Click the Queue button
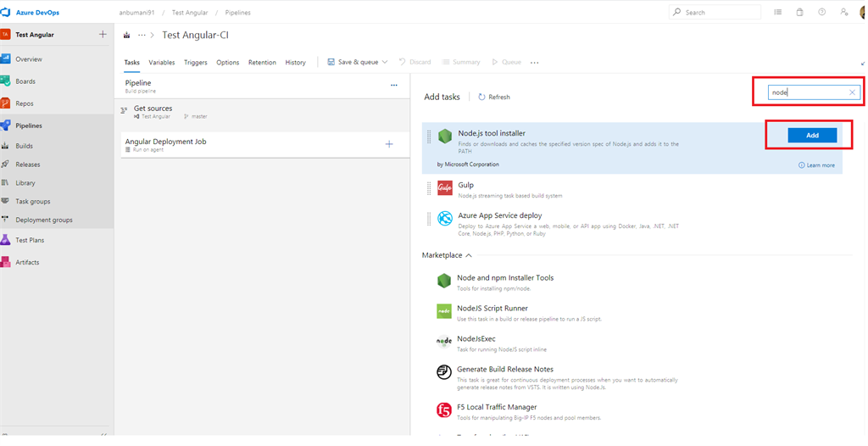Screen dimensions: 868x446 [x=506, y=62]
